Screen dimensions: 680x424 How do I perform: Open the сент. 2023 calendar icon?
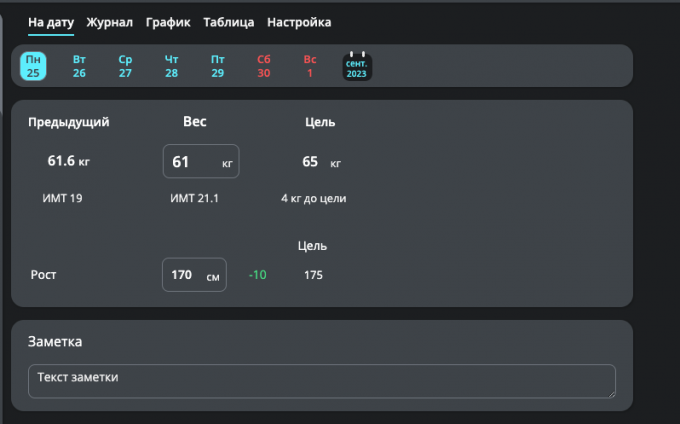pos(357,66)
